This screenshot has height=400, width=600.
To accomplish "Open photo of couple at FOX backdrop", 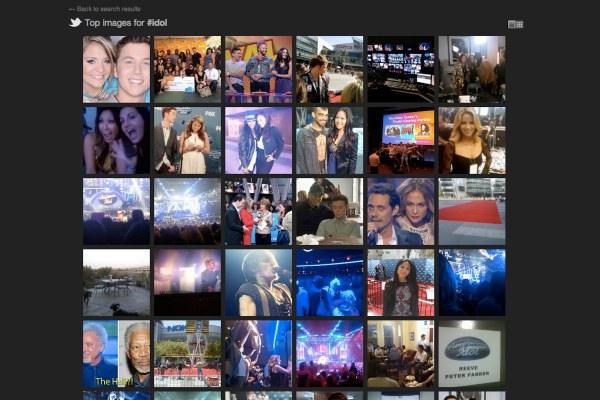I will [188, 140].
